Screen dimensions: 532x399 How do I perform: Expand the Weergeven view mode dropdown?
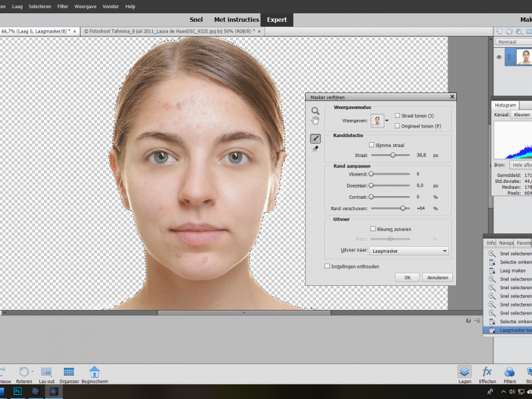387,121
